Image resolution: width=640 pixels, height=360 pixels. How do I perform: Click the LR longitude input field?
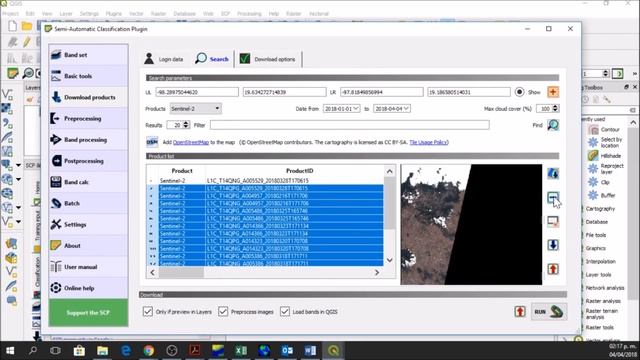[381, 92]
